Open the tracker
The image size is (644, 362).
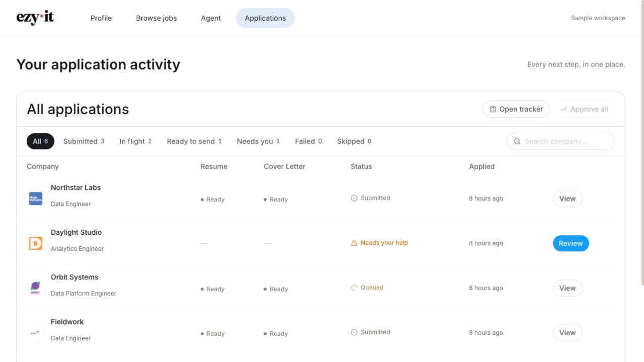point(516,109)
